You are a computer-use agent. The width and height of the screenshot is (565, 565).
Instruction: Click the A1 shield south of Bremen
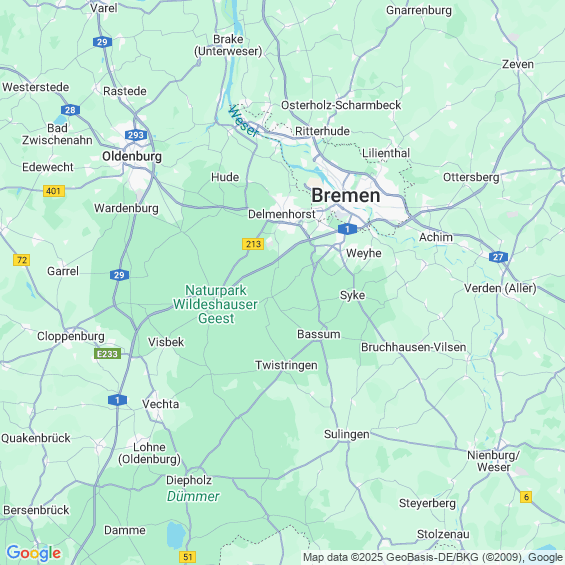point(347,229)
